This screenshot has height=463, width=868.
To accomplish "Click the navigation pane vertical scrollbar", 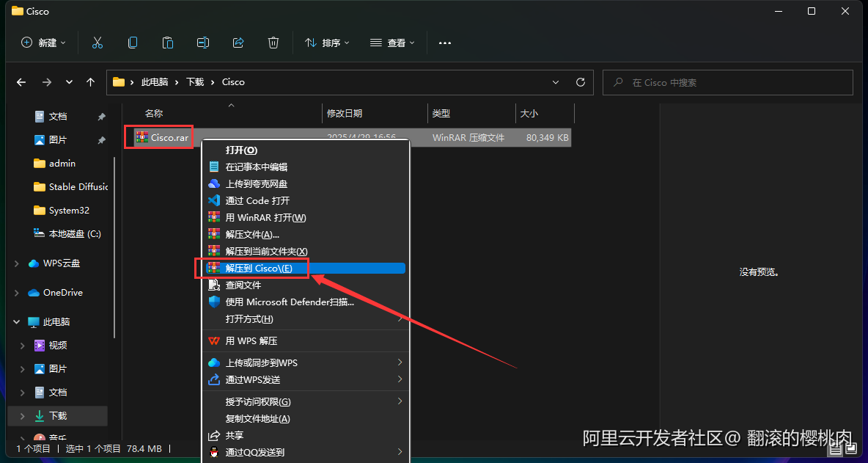I will 114,247.
